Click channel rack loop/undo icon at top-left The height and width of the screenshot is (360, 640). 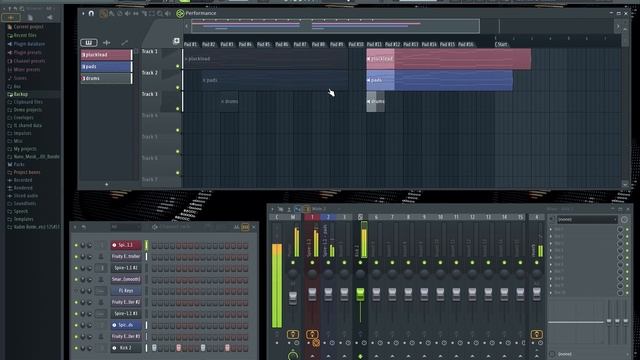click(x=84, y=227)
